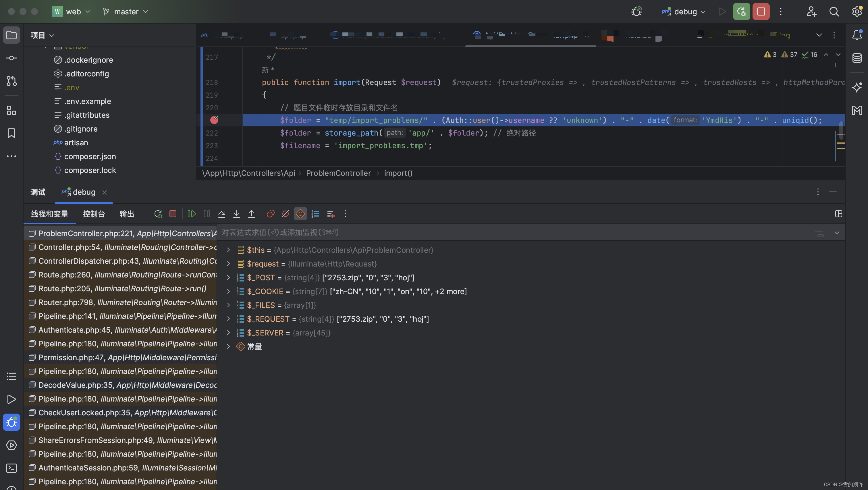Open the debug panel layout settings icon

(x=838, y=214)
